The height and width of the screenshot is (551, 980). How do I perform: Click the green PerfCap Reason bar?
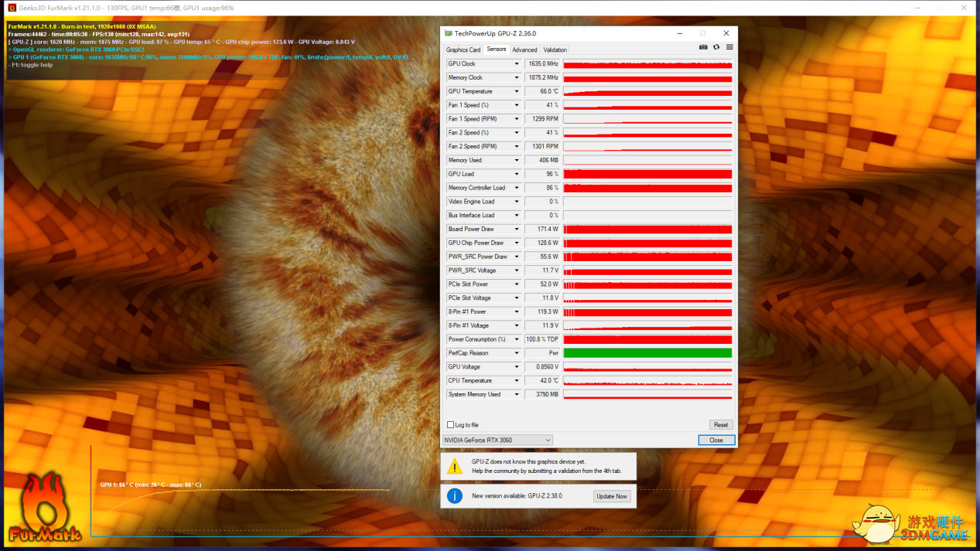(647, 353)
